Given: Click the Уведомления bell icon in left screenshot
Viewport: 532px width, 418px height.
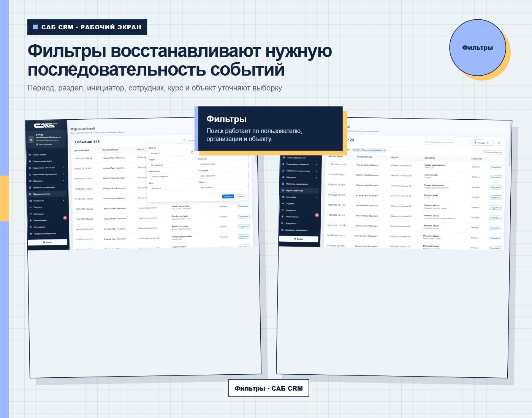Looking at the screenshot, I should point(30,220).
